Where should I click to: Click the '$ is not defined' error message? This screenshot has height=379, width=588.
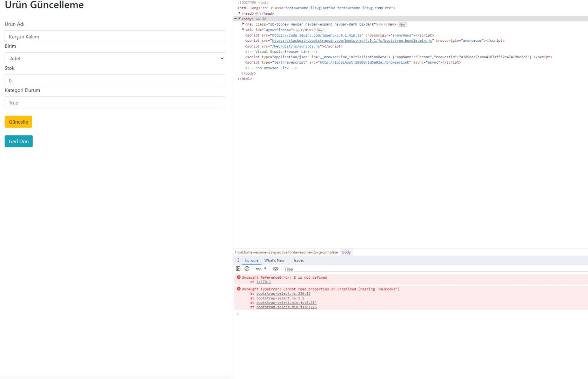[284, 277]
